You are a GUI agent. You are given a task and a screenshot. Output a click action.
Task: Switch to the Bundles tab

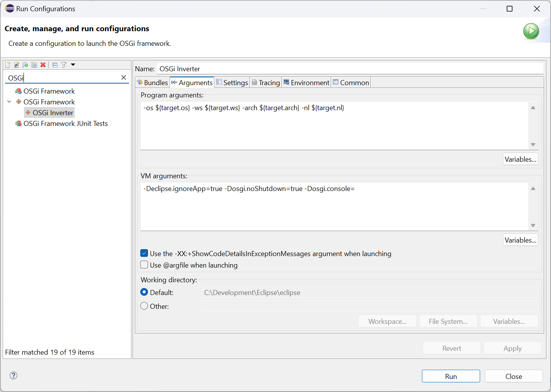153,82
